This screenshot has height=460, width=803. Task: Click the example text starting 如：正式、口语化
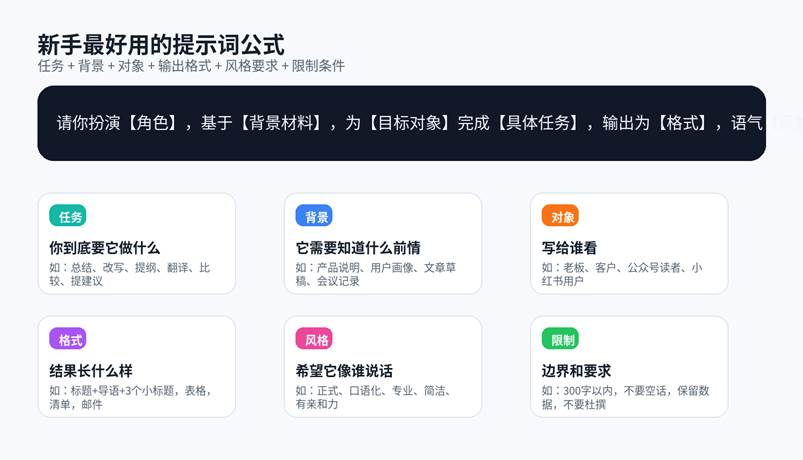[x=375, y=397]
